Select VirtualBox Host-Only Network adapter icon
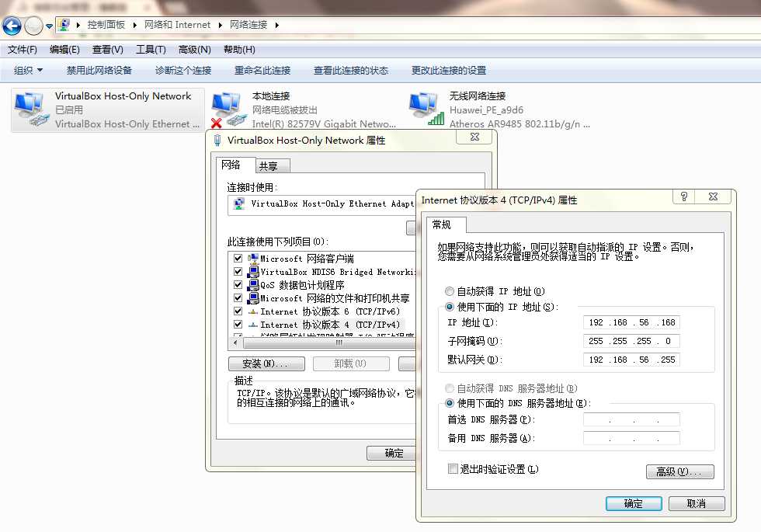761x532 pixels. click(32, 110)
